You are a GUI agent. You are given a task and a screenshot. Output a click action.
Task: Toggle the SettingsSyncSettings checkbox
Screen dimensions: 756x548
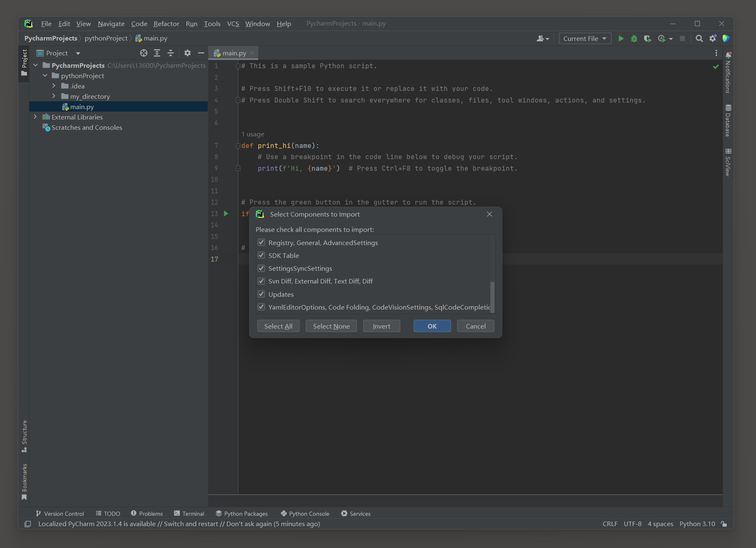(261, 268)
